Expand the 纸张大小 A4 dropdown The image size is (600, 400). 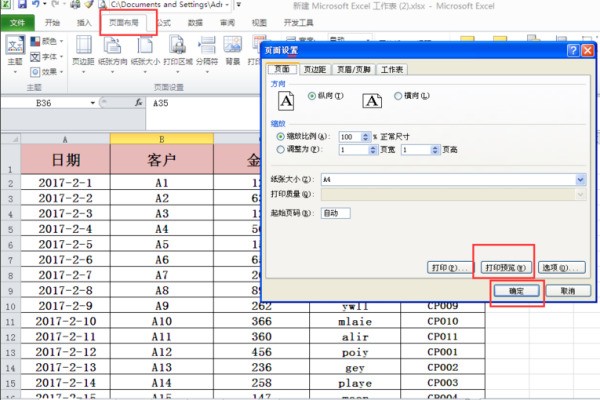(580, 179)
